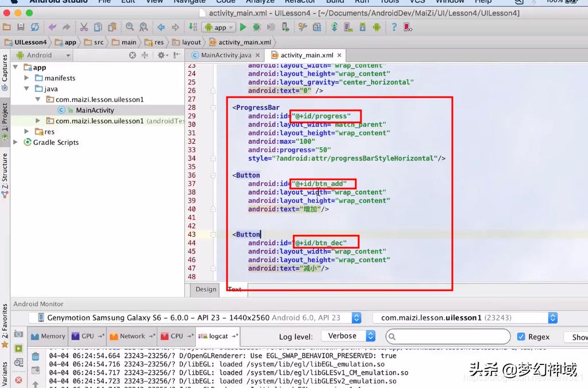
Task: Toggle the Regex checkbox
Action: [521, 337]
